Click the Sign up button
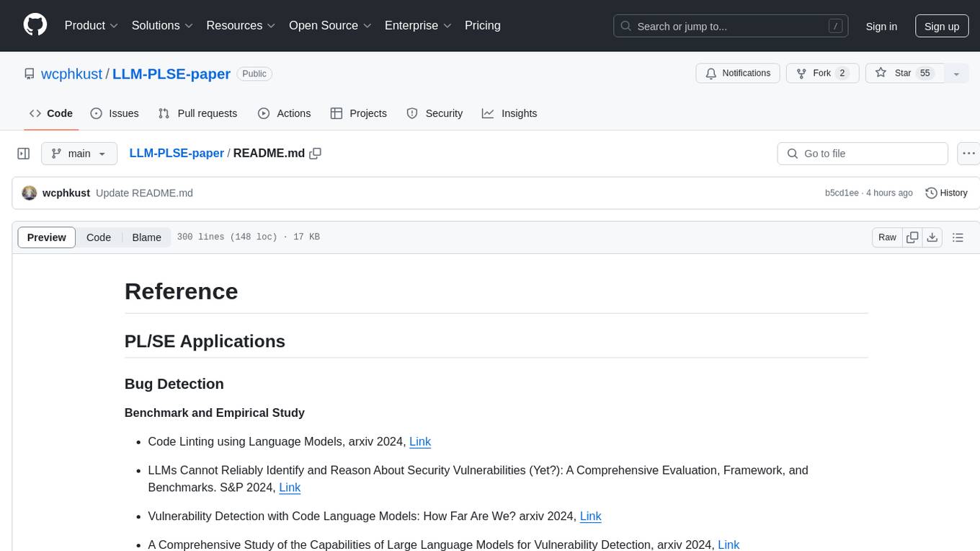Image resolution: width=980 pixels, height=551 pixels. click(942, 26)
